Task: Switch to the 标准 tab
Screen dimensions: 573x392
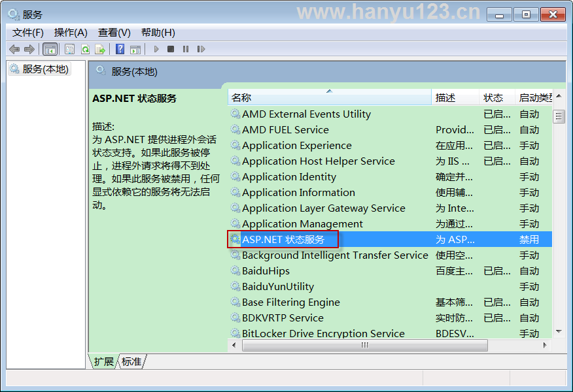Action: [131, 361]
